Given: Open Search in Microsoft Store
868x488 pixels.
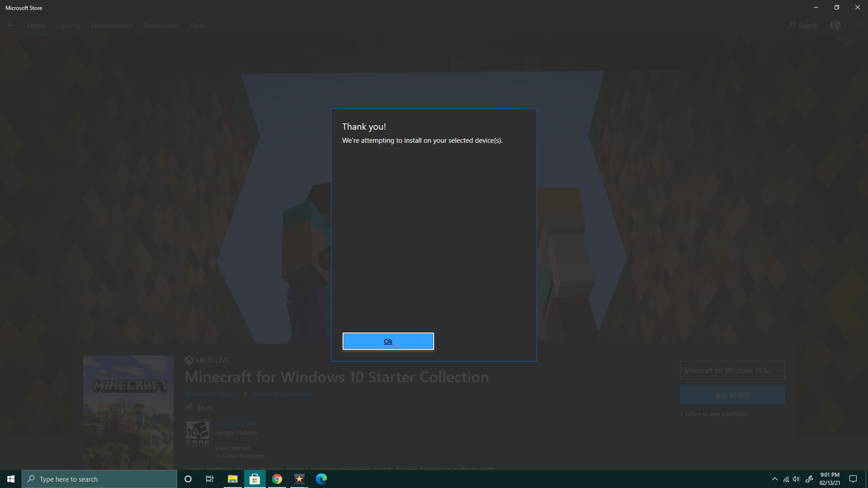Looking at the screenshot, I should (803, 26).
